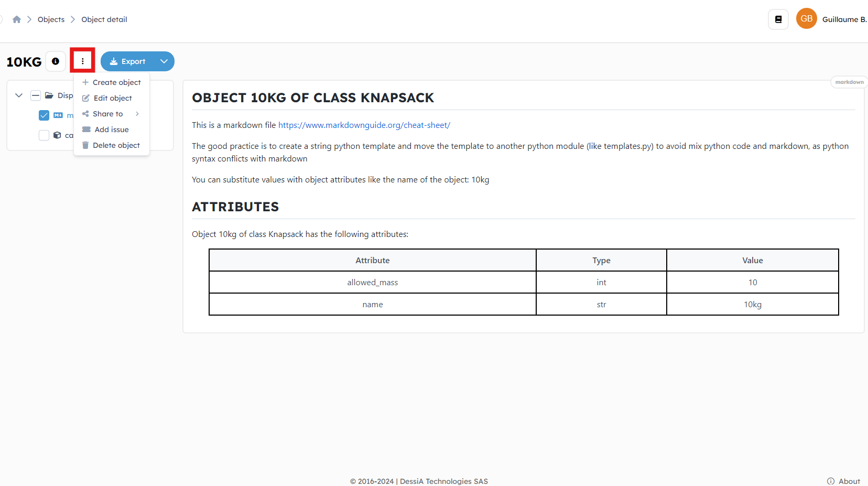
Task: Click the GB user avatar
Action: (806, 19)
